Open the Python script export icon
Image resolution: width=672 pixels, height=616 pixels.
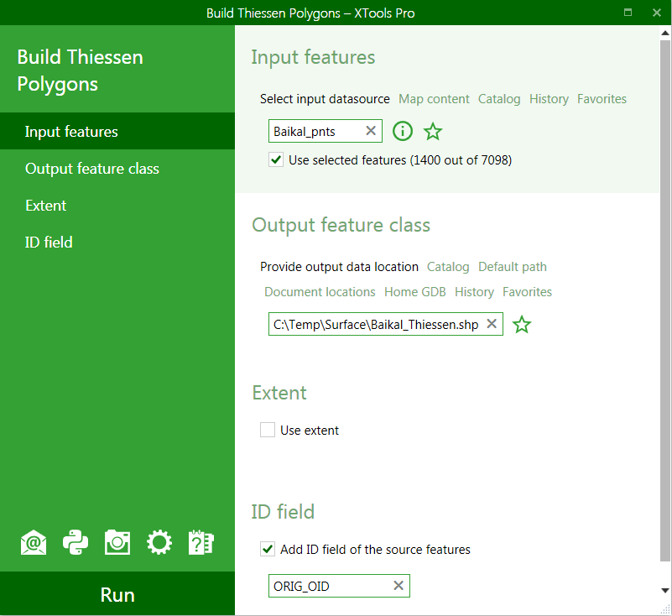(x=76, y=543)
